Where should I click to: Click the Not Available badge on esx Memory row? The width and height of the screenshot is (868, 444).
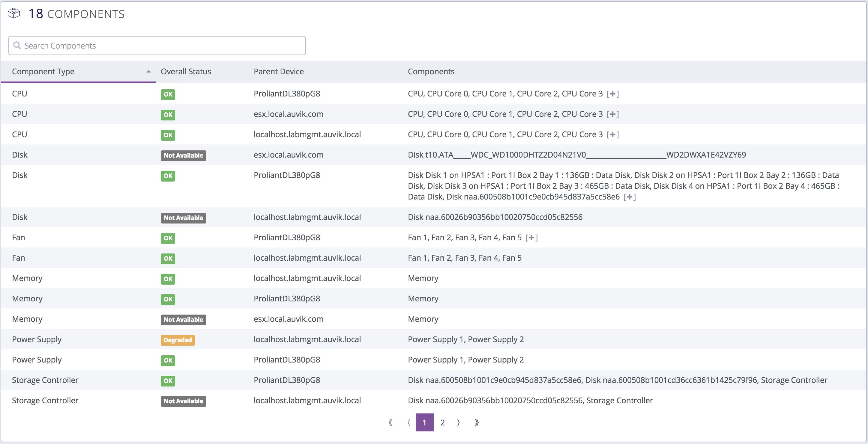click(x=183, y=320)
